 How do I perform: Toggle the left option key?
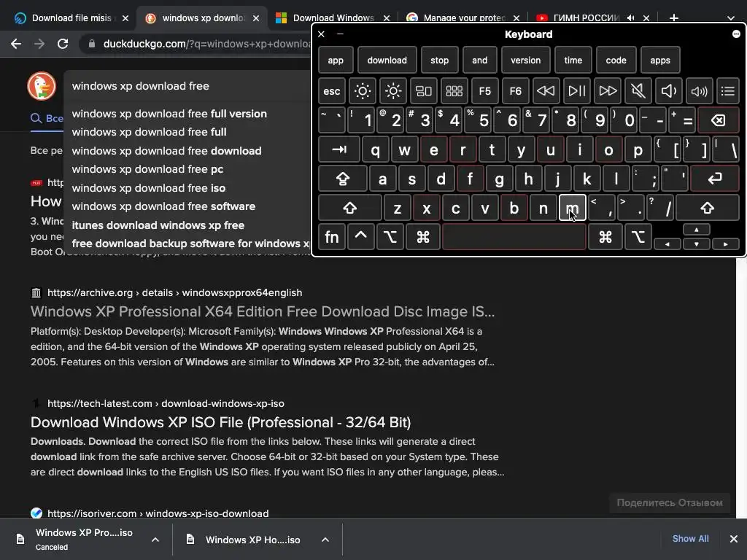(390, 237)
